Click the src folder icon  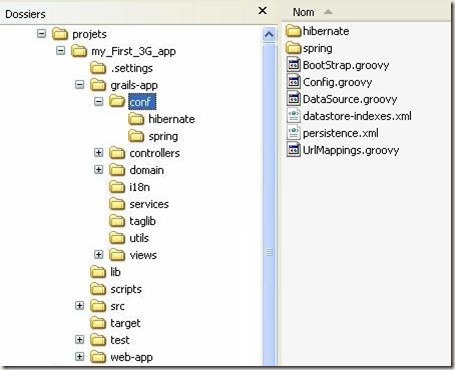[98, 306]
